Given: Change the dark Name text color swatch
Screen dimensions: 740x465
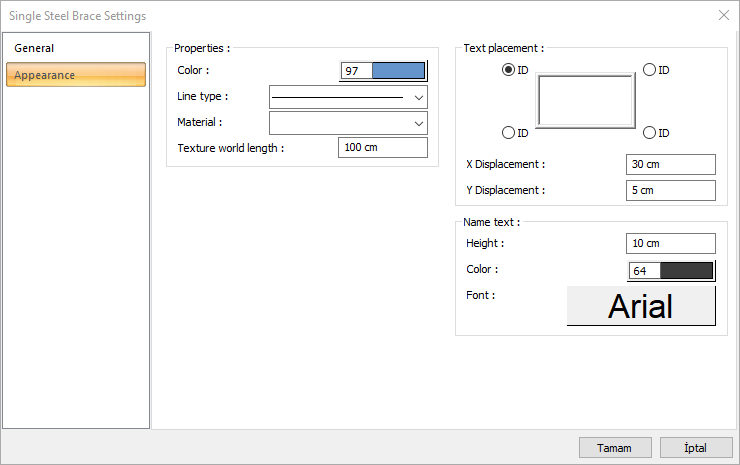Looking at the screenshot, I should (x=686, y=270).
